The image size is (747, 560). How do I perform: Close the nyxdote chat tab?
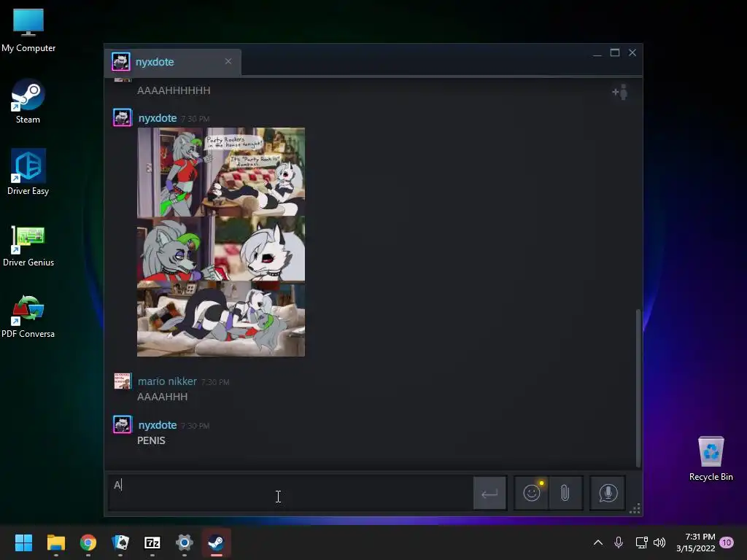coord(228,61)
